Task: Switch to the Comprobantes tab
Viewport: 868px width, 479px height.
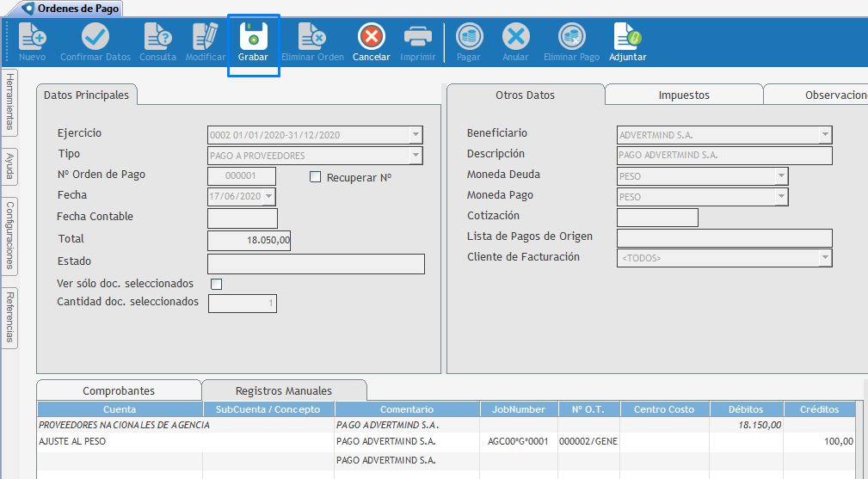Action: [119, 390]
